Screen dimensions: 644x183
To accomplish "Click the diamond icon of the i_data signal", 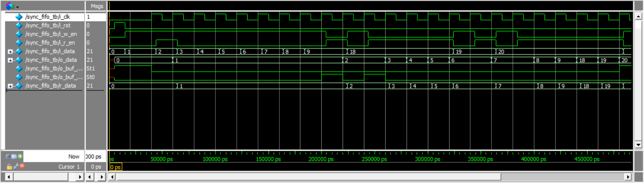I will (19, 51).
